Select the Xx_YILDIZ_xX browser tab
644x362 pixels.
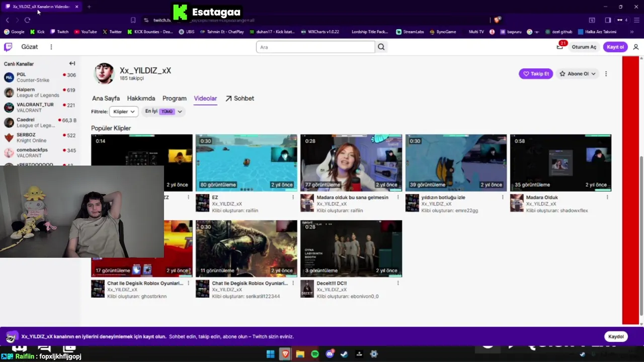point(42,7)
